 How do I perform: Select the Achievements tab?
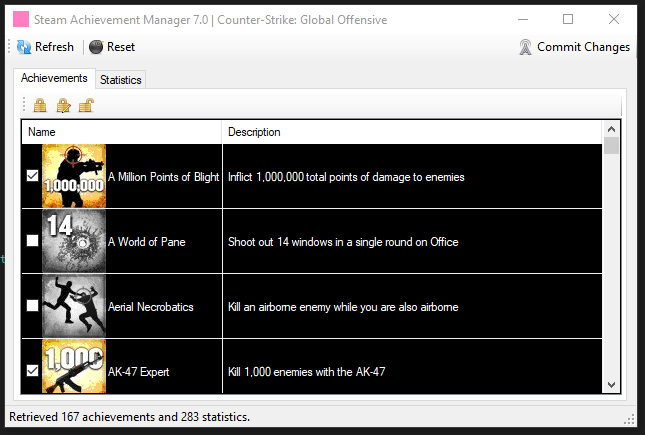coord(54,78)
